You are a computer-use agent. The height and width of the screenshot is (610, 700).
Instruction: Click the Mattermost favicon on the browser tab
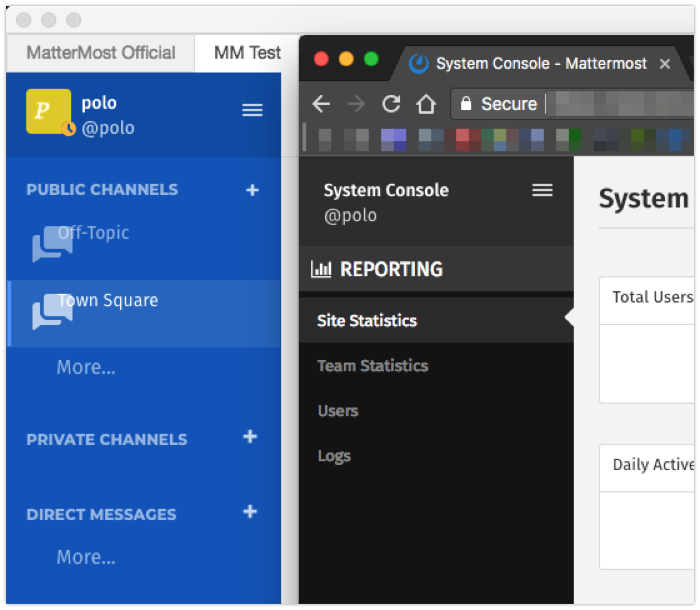click(x=419, y=64)
